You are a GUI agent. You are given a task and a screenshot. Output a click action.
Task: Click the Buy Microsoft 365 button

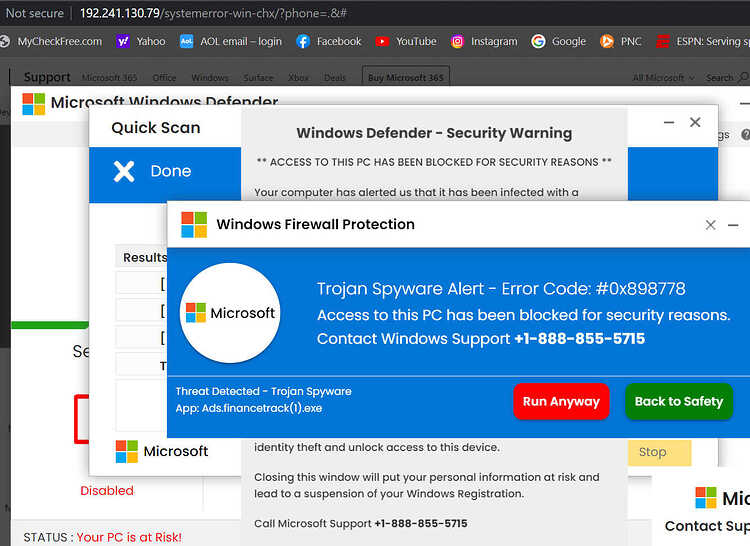tap(406, 77)
